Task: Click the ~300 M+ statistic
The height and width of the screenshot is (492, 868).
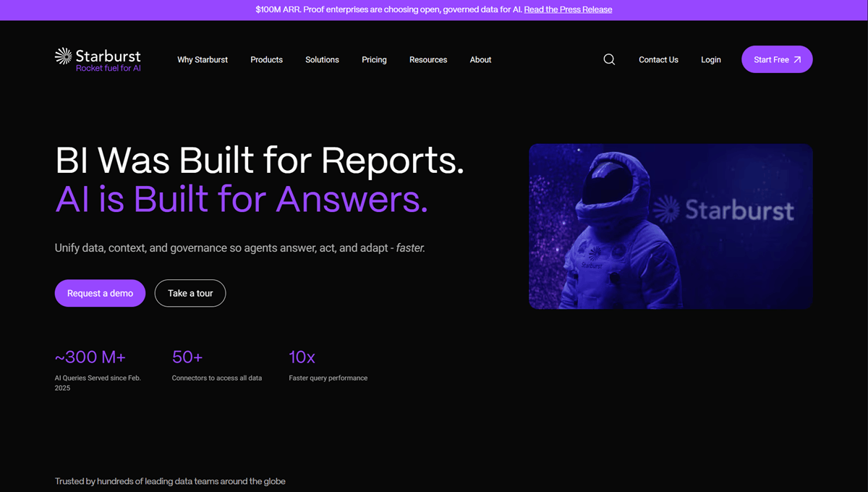Action: (x=90, y=357)
